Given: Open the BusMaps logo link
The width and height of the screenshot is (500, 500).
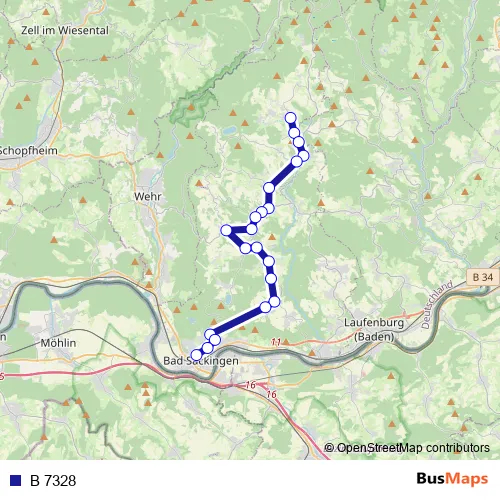Looking at the screenshot, I should (x=452, y=479).
